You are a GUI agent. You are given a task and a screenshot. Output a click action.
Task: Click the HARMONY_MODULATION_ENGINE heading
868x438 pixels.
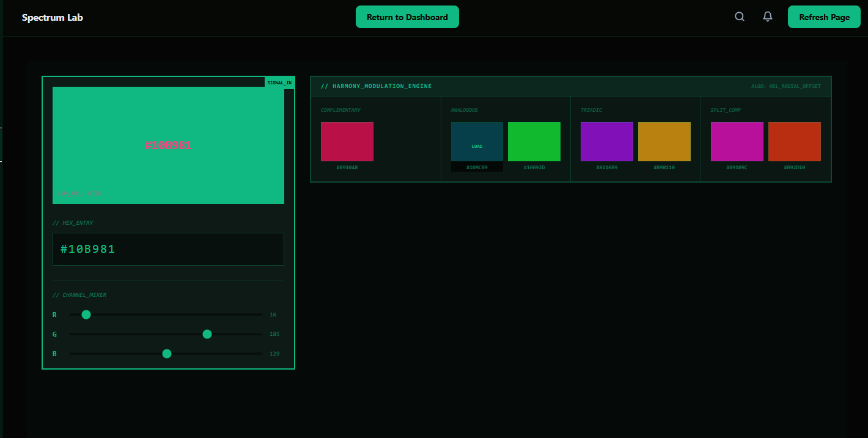pyautogui.click(x=376, y=86)
